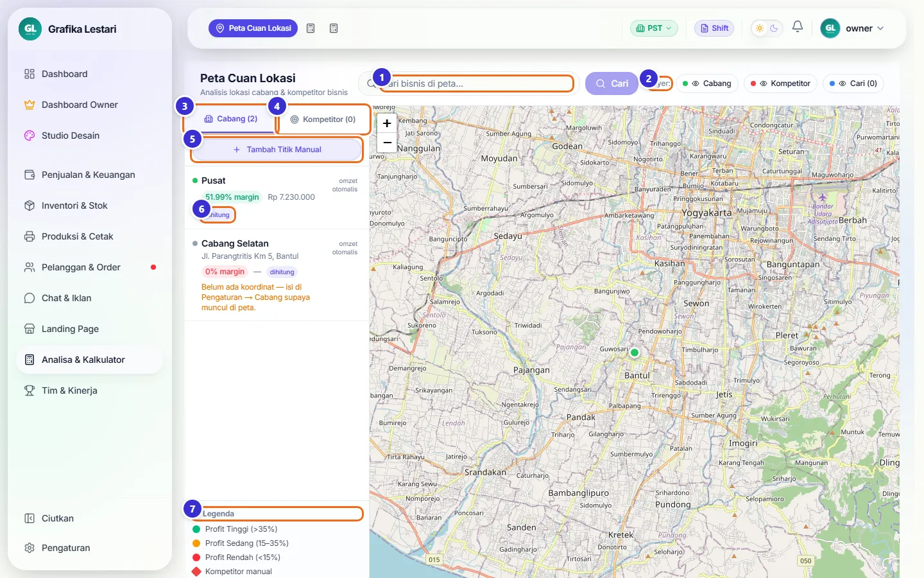The width and height of the screenshot is (924, 578).
Task: Toggle Kompetitor layer visibility
Action: click(x=780, y=83)
